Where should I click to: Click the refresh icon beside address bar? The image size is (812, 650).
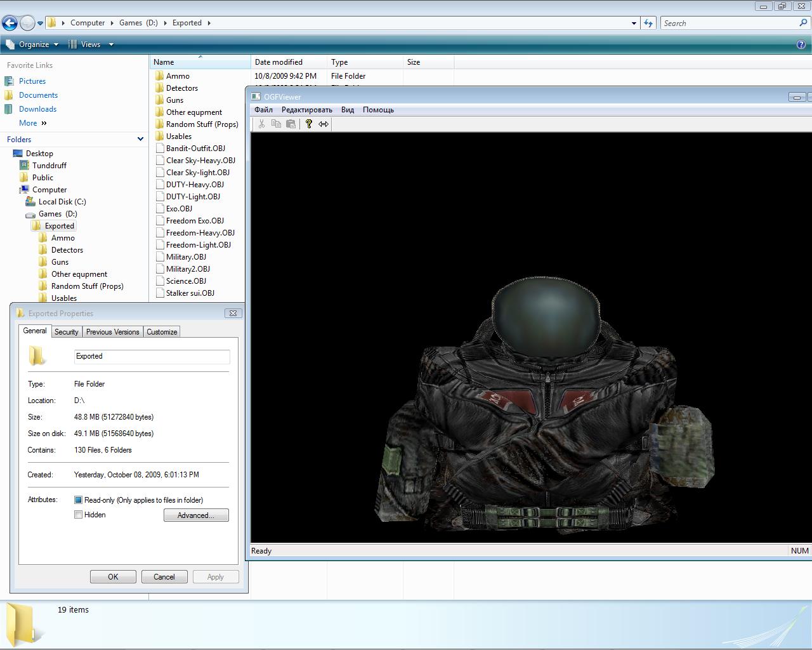tap(648, 23)
